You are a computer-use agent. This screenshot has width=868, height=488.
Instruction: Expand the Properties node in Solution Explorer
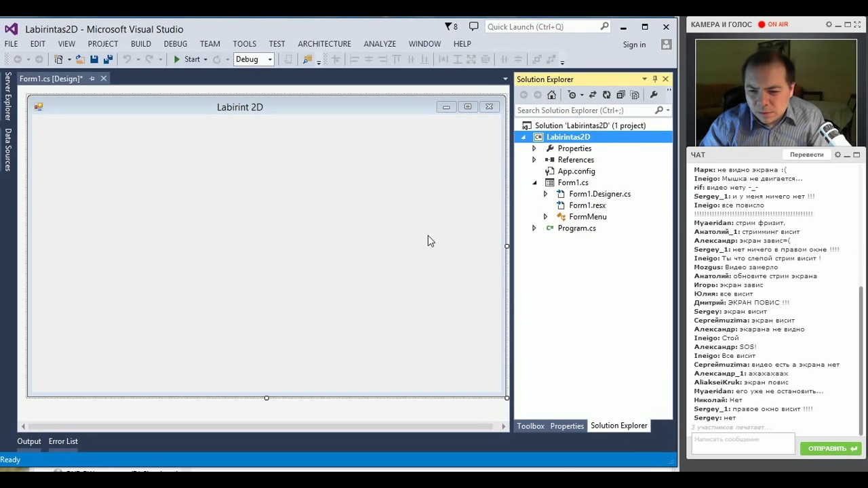534,148
